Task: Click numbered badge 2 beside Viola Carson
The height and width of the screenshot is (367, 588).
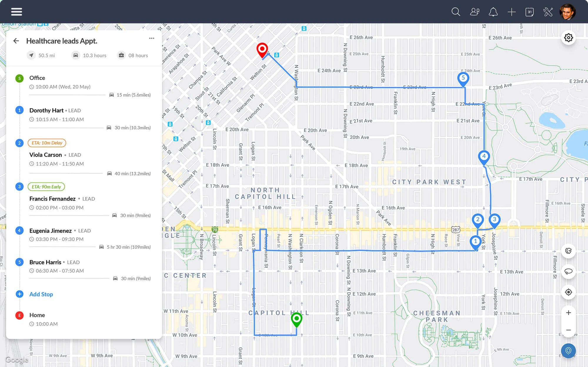Action: 19,143
